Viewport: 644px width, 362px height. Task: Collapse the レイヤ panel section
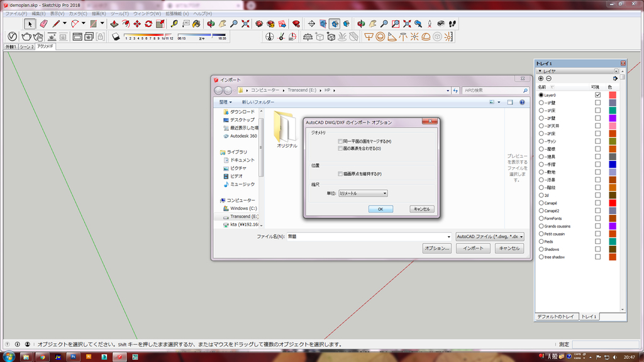tap(540, 71)
